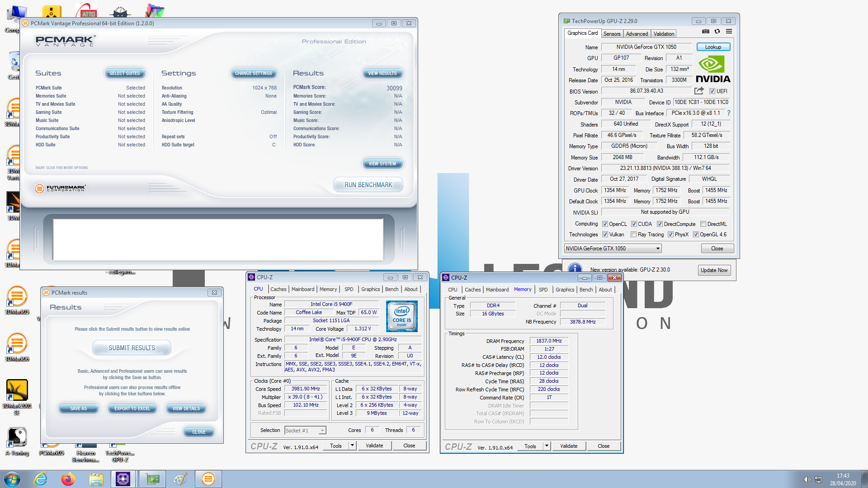
Task: Switch to CPU-Z via its taskbar icon
Action: tap(123, 479)
